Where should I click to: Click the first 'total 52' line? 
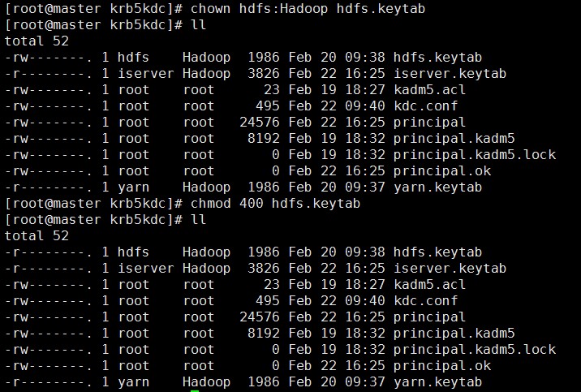pos(37,41)
